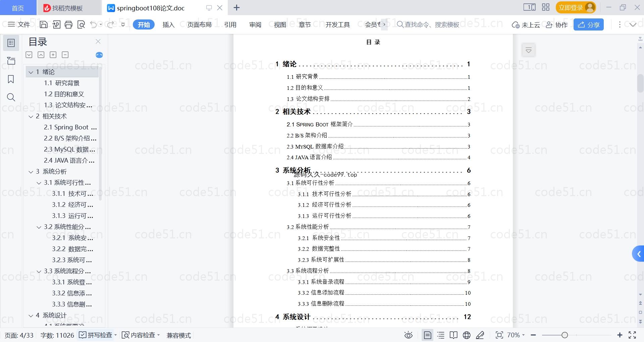
Task: Switch to reading mode view icon
Action: [x=453, y=335]
